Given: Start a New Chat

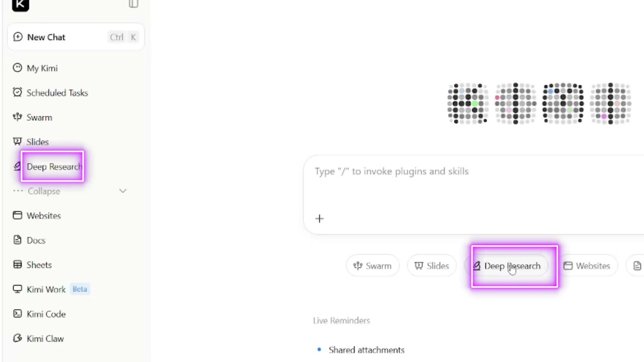Looking at the screenshot, I should (x=76, y=37).
